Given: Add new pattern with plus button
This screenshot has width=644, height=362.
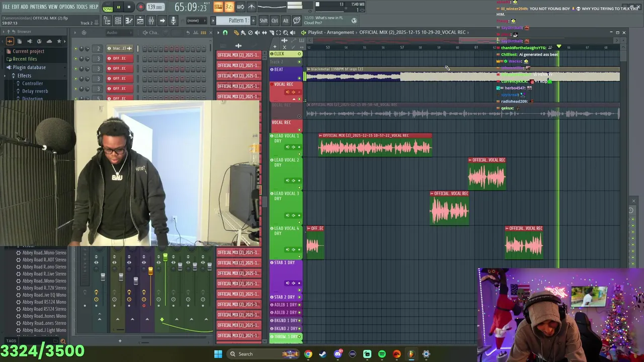Looking at the screenshot, I should pyautogui.click(x=253, y=21).
